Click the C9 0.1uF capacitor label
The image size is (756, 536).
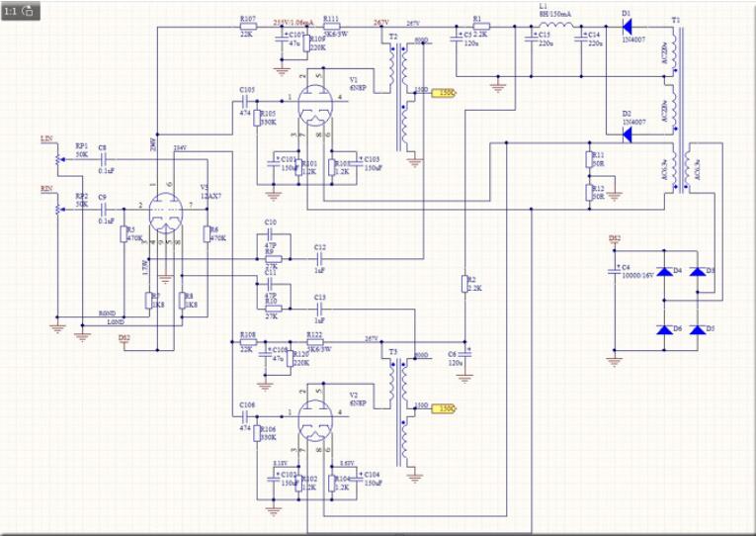[x=102, y=198]
